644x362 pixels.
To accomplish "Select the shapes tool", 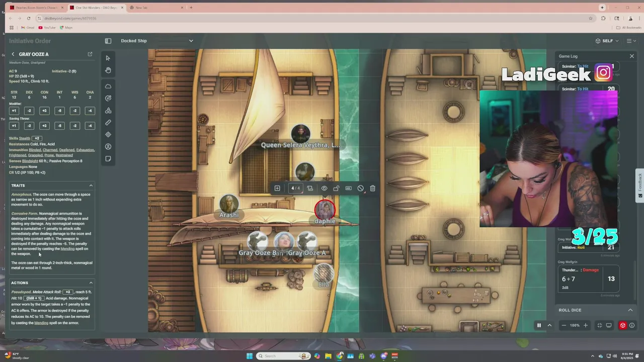I will click(108, 111).
